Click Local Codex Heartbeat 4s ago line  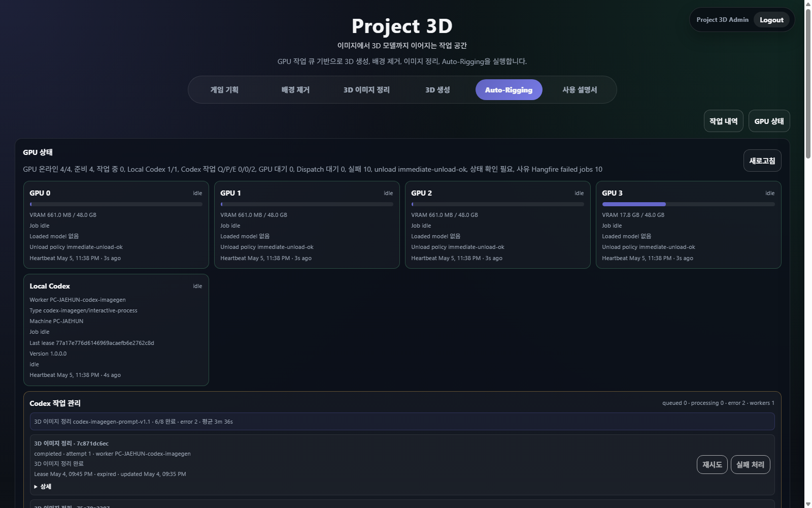pyautogui.click(x=75, y=375)
